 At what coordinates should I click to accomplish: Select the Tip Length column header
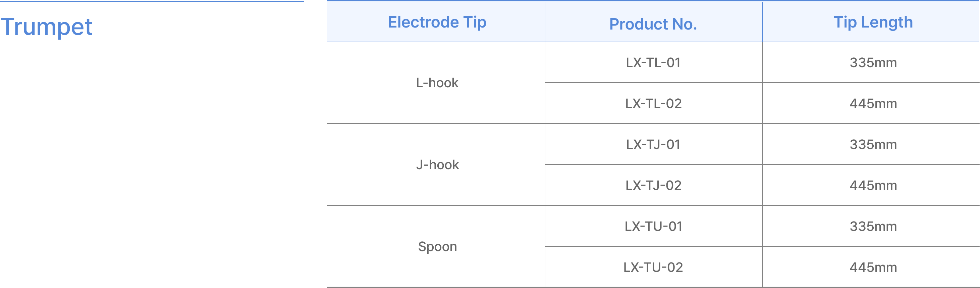tap(873, 22)
